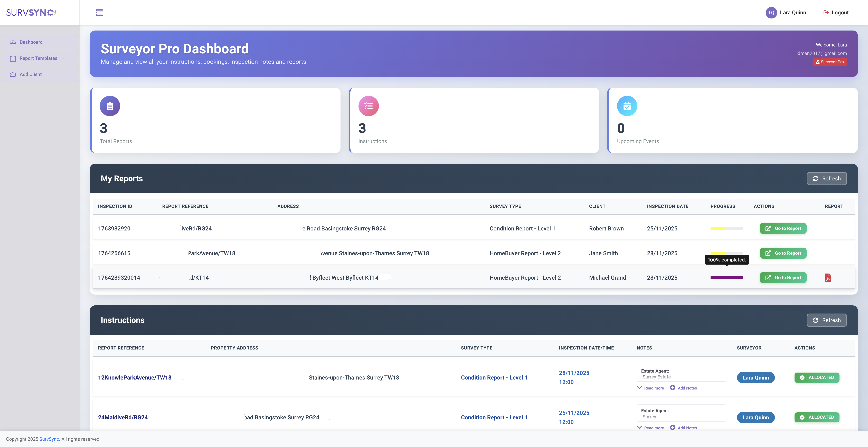
Task: Click the ALLOCATED status badge for 24MaldiveRd/RG24
Action: point(817,417)
